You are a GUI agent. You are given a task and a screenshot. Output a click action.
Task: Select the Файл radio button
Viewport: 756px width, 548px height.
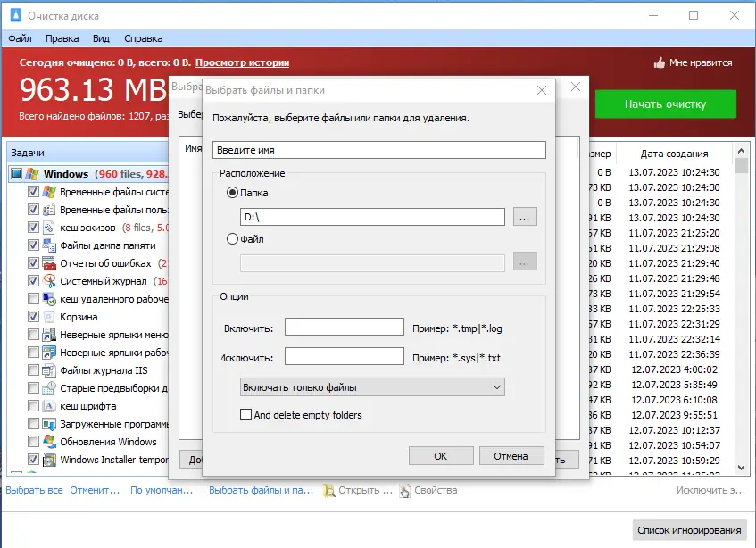(232, 238)
